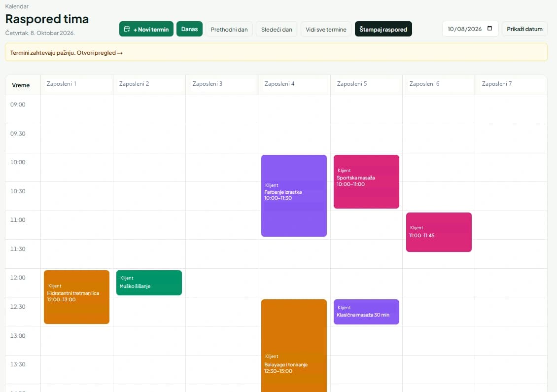Image resolution: width=557 pixels, height=392 pixels.
Task: Open the Muško šišanje appointment
Action: tap(149, 283)
